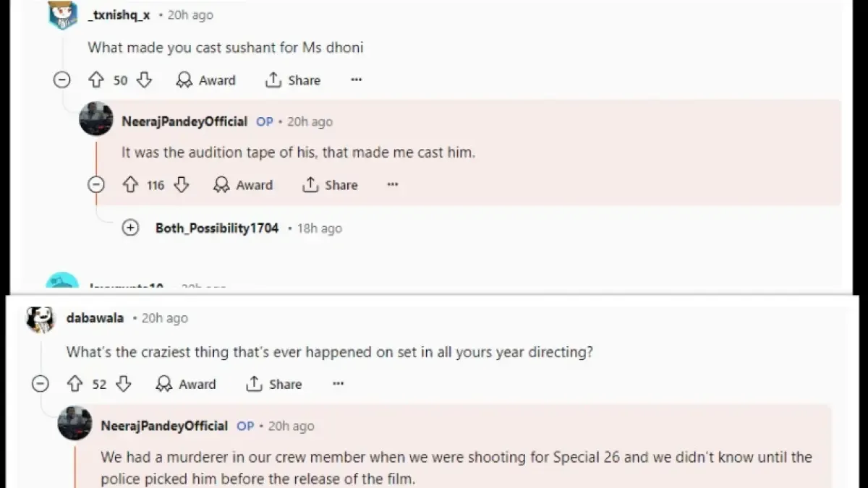Screen dimensions: 868x488
Task: Upvote NeerajPandeyOfficial's audition tape reply
Action: click(x=130, y=185)
